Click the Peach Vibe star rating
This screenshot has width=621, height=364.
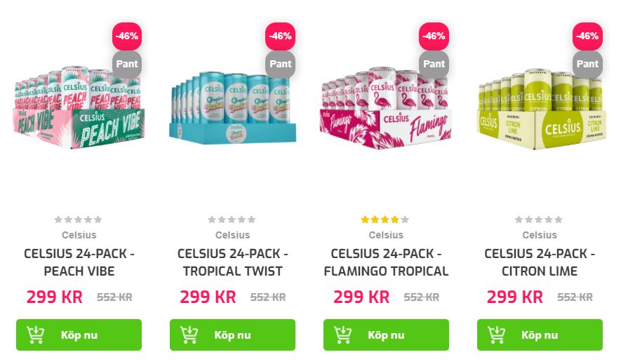(78, 220)
